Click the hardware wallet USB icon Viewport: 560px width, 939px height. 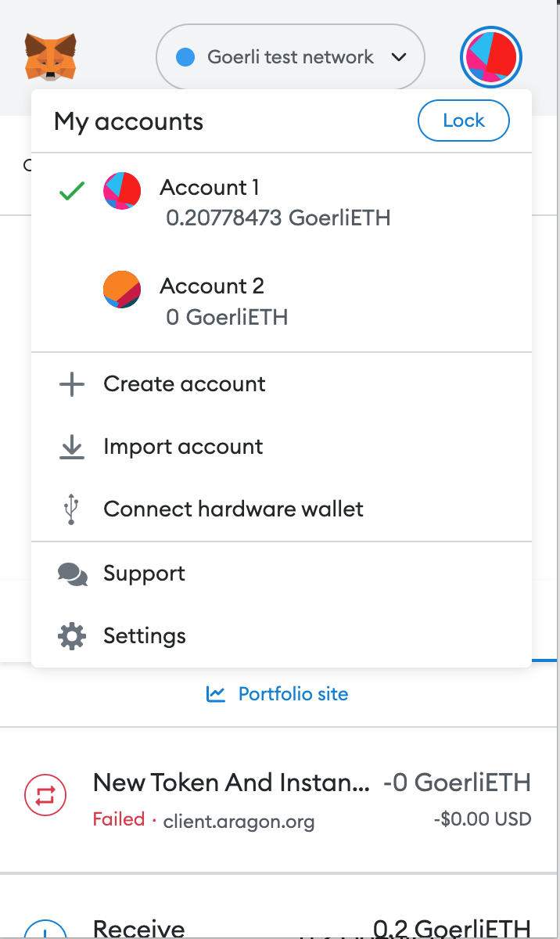[x=72, y=509]
